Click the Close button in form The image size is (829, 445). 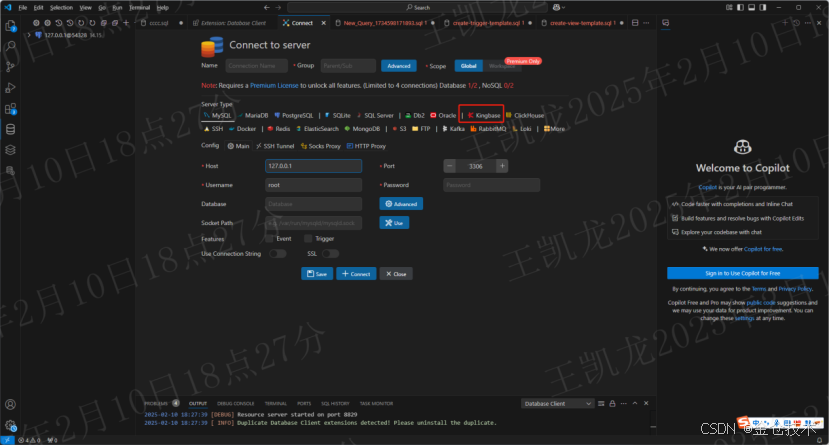point(396,274)
